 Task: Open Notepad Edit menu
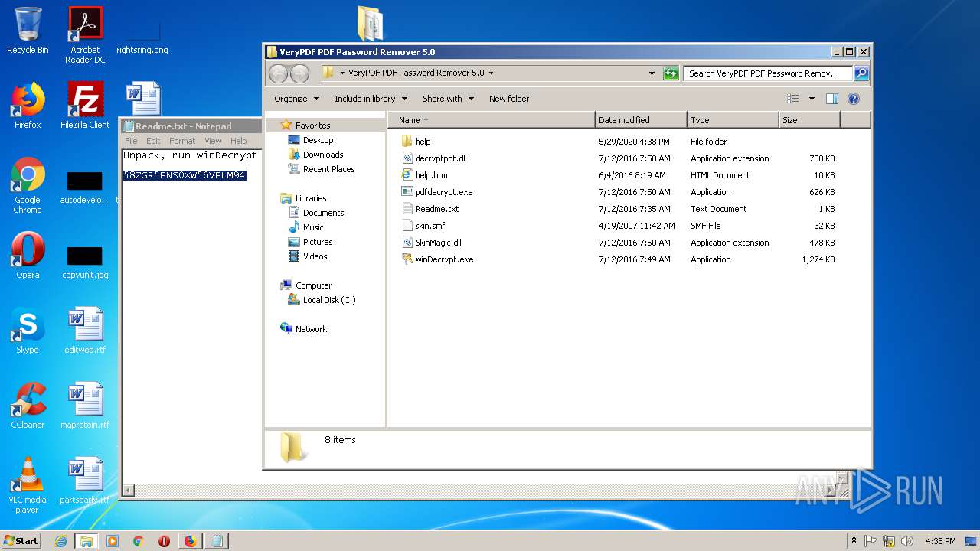pyautogui.click(x=153, y=141)
